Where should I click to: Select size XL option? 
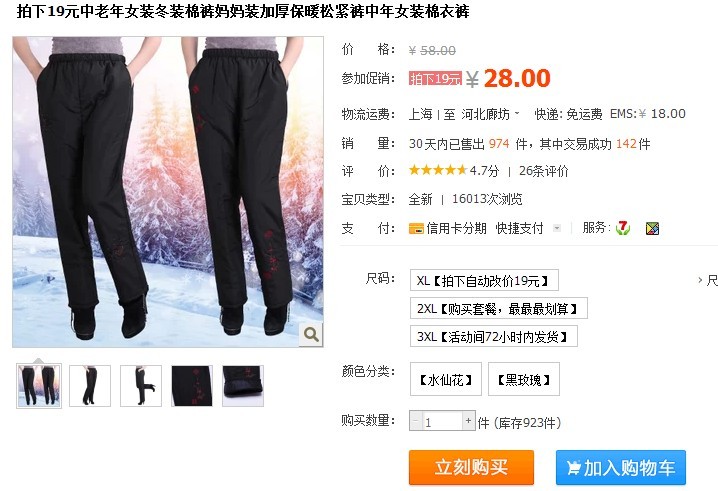pyautogui.click(x=484, y=280)
